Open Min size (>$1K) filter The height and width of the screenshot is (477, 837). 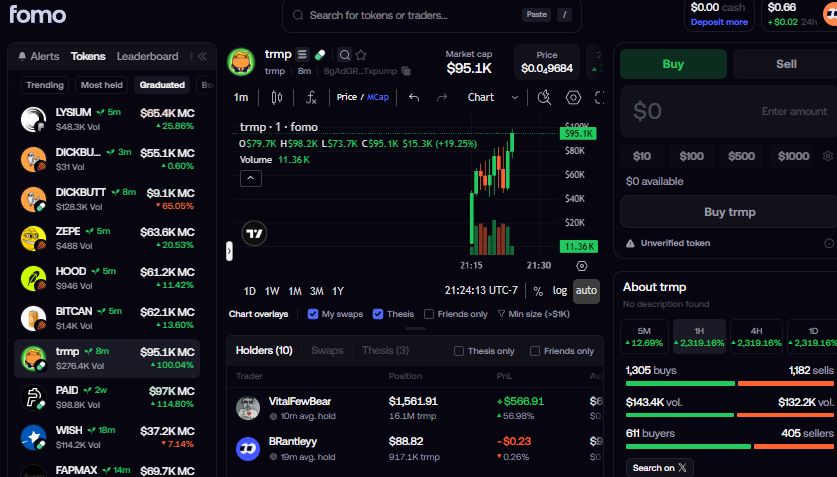pyautogui.click(x=534, y=314)
